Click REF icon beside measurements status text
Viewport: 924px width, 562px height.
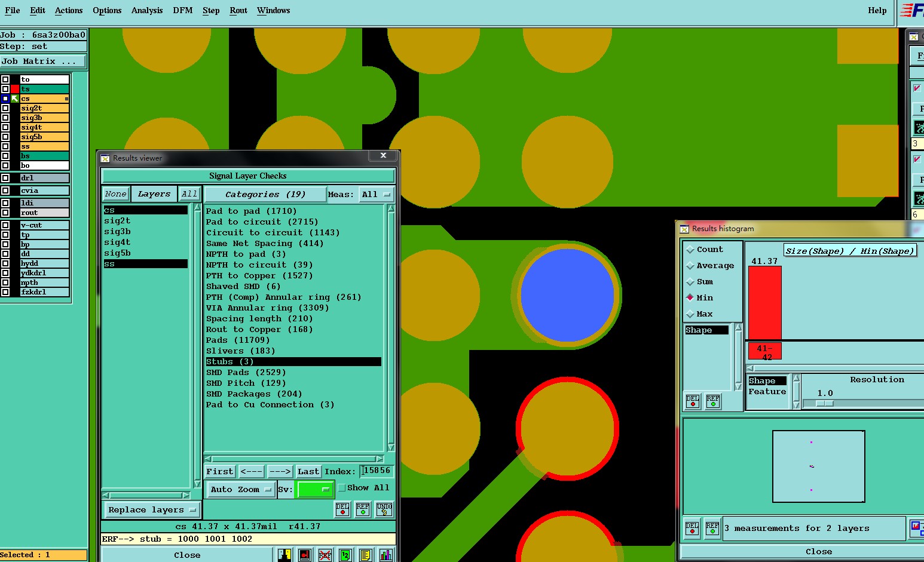712,528
